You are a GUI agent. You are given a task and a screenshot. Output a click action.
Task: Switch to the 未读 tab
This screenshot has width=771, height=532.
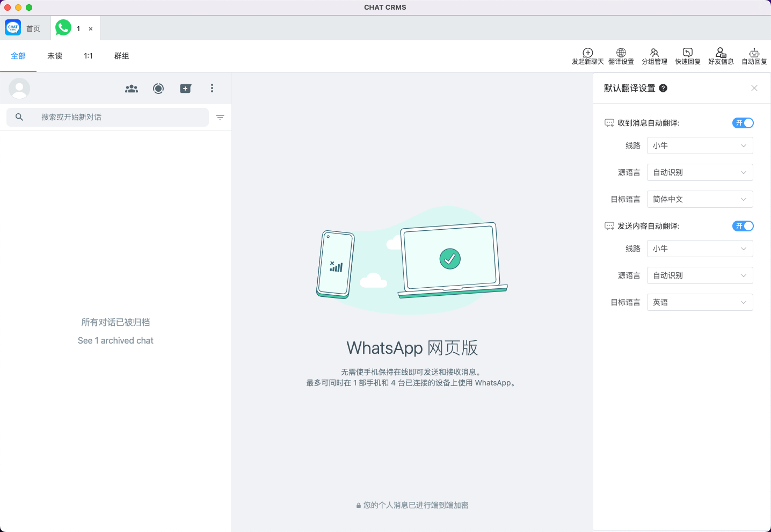(54, 55)
